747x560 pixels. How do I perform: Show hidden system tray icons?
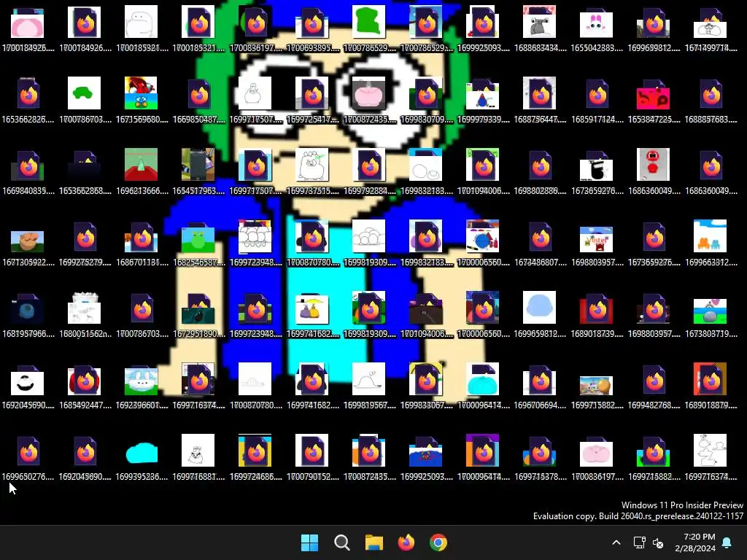tap(616, 542)
